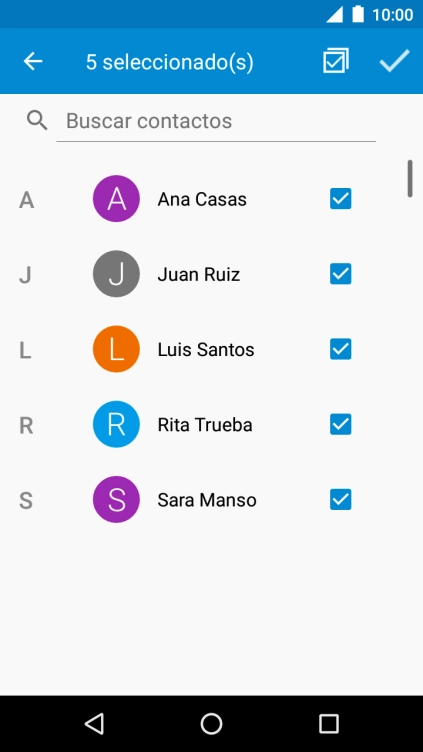Open recent apps with square button
Viewport: 423px width, 752px height.
pos(329,723)
